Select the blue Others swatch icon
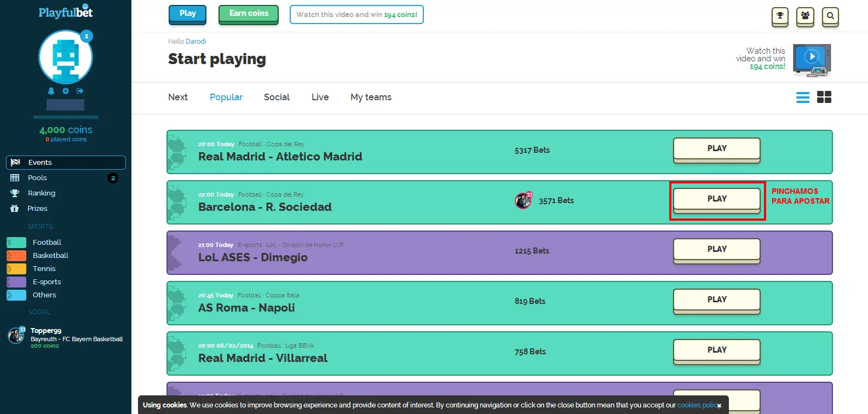Image resolution: width=868 pixels, height=414 pixels. pos(16,295)
